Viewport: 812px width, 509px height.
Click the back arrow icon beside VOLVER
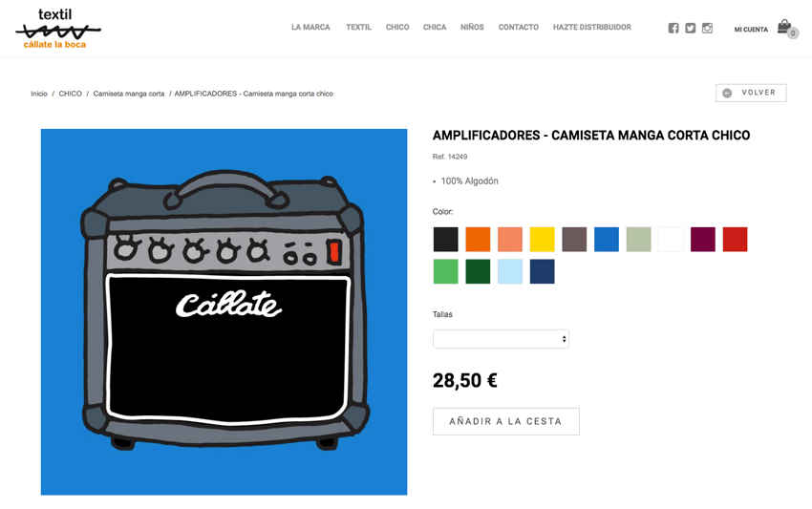(727, 93)
